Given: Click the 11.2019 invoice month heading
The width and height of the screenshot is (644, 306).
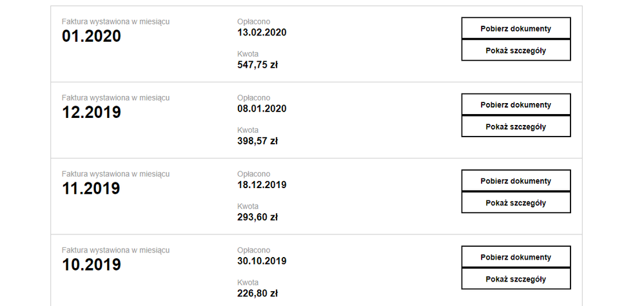Looking at the screenshot, I should (x=92, y=188).
